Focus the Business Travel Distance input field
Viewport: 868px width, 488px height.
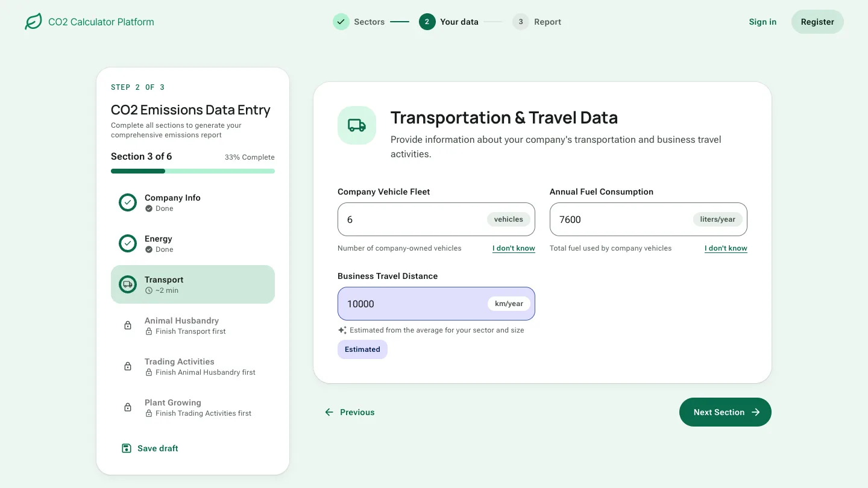436,304
